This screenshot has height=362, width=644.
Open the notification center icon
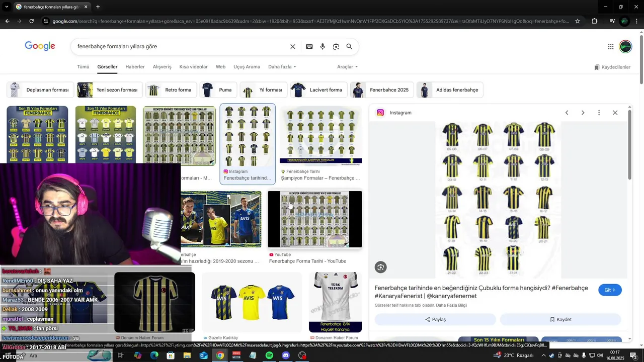[x=633, y=355]
